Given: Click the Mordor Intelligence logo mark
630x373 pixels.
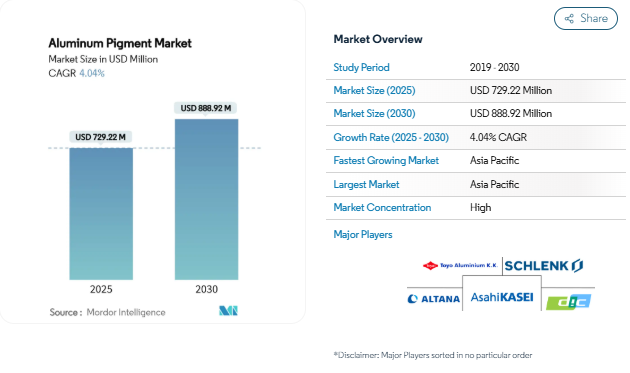Looking at the screenshot, I should pyautogui.click(x=228, y=311).
